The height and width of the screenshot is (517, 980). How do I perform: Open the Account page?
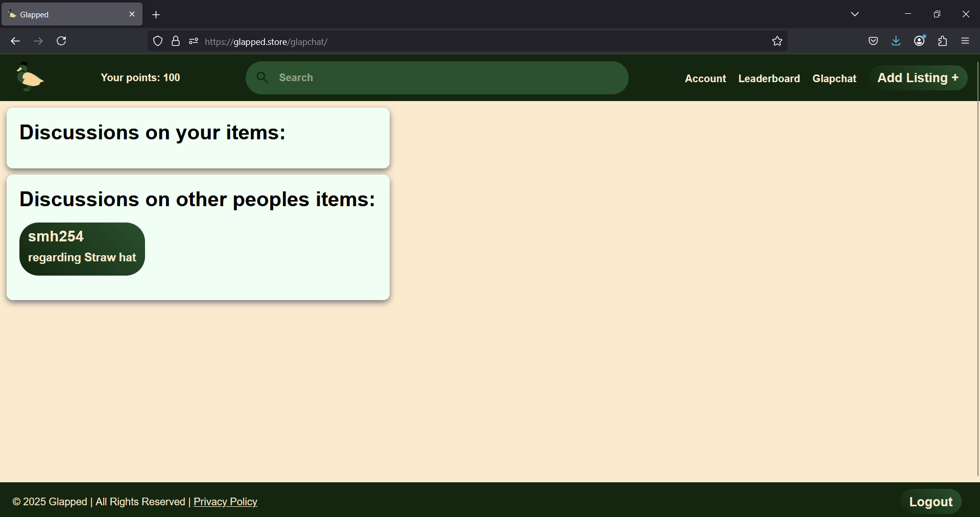point(705,79)
